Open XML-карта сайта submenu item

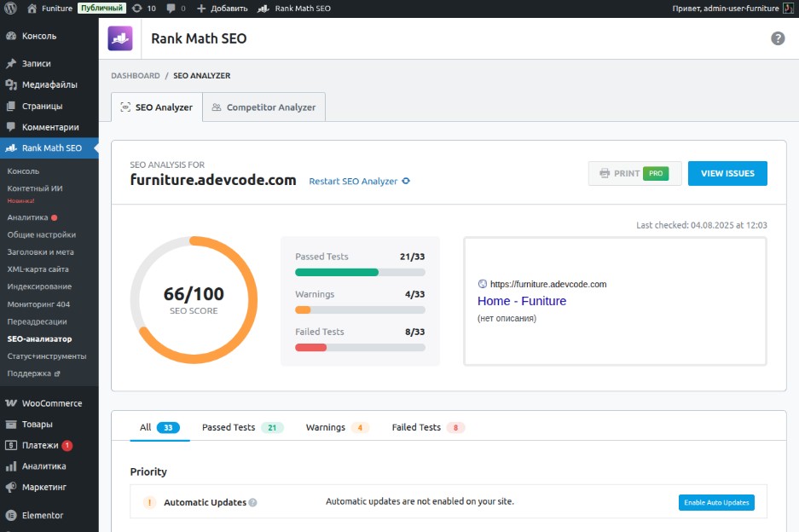[38, 269]
